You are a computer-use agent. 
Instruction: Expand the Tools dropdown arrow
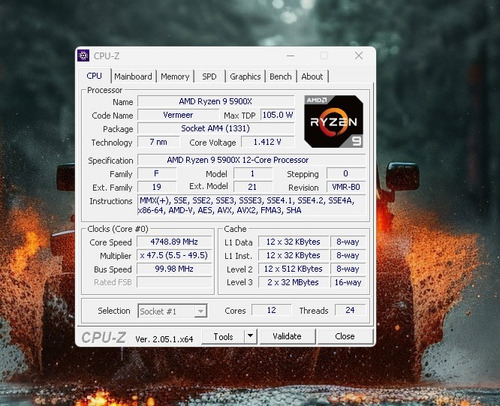(x=251, y=337)
